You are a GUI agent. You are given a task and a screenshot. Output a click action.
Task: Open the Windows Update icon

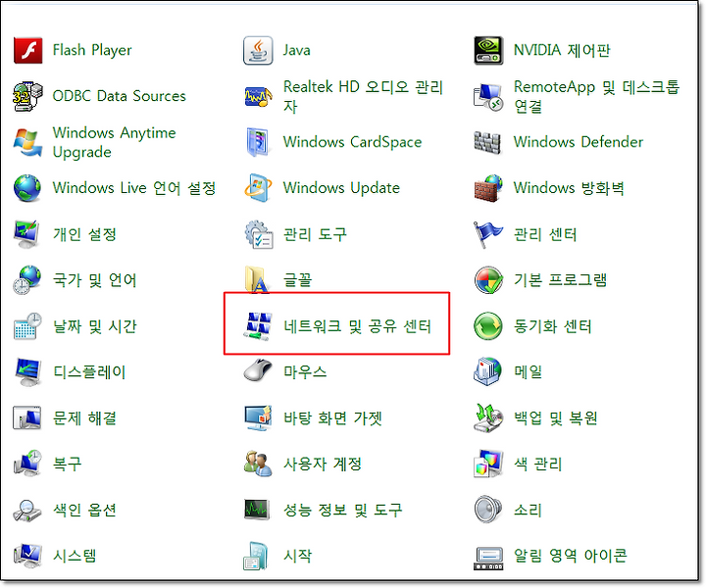(x=258, y=188)
